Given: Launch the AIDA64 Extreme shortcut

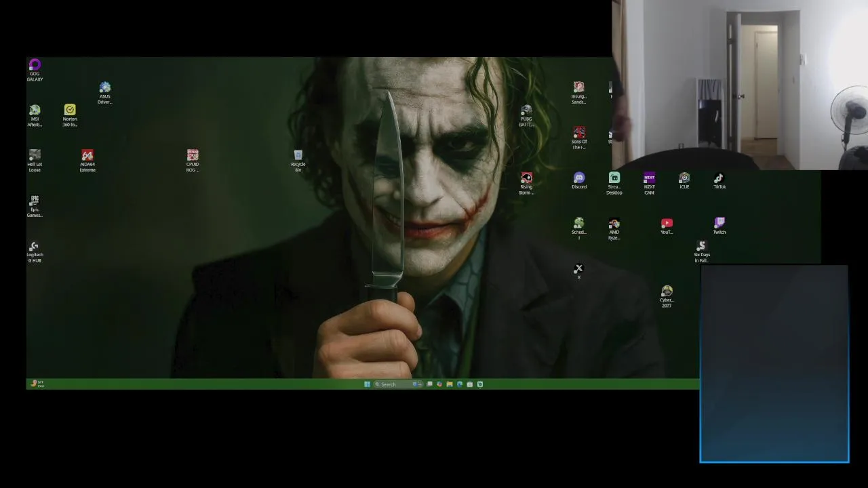Looking at the screenshot, I should [x=87, y=161].
